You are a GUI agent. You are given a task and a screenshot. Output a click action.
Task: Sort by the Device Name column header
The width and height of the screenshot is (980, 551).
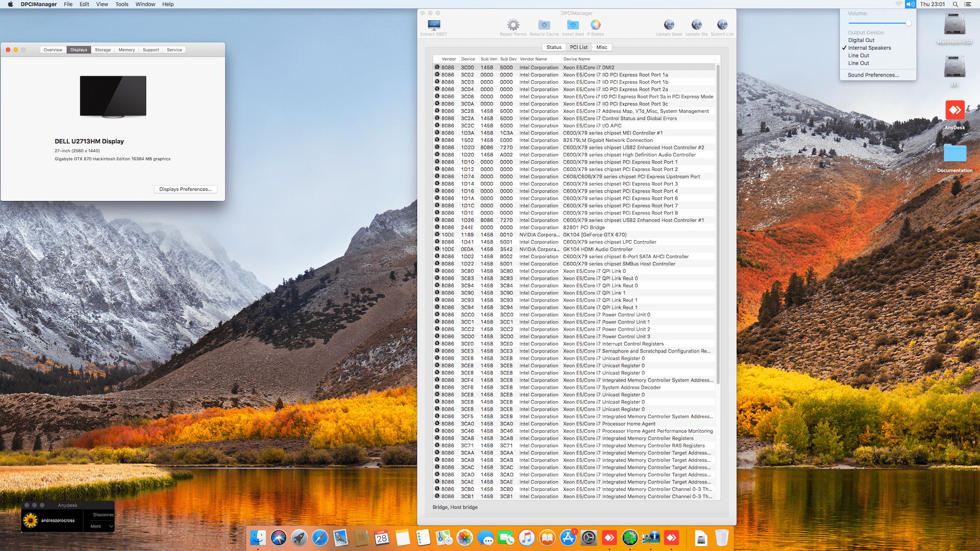coord(638,59)
